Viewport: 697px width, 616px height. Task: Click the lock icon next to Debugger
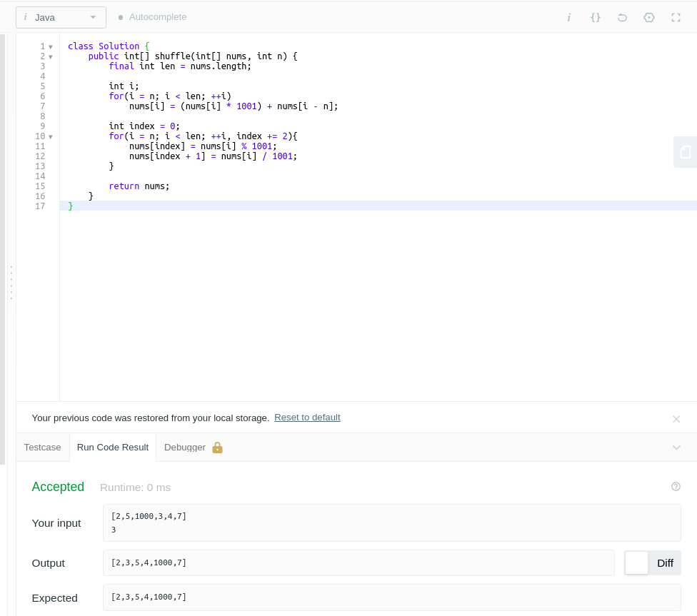217,448
